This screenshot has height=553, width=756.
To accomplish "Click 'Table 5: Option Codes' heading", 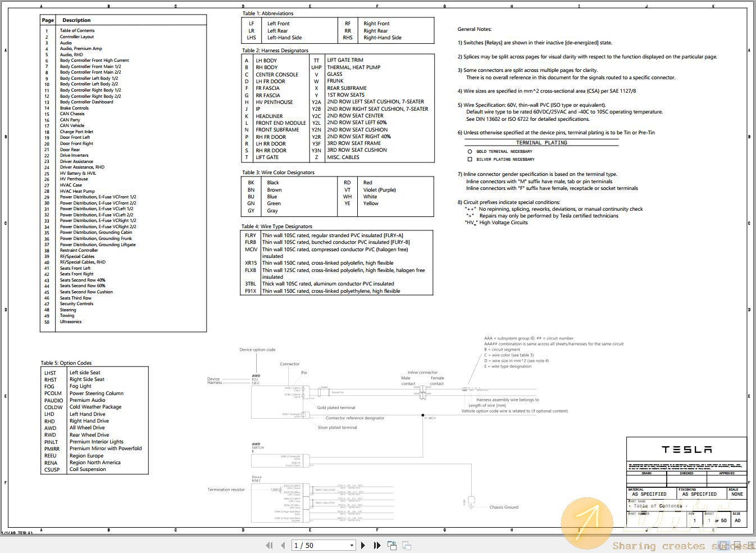I will (x=66, y=363).
